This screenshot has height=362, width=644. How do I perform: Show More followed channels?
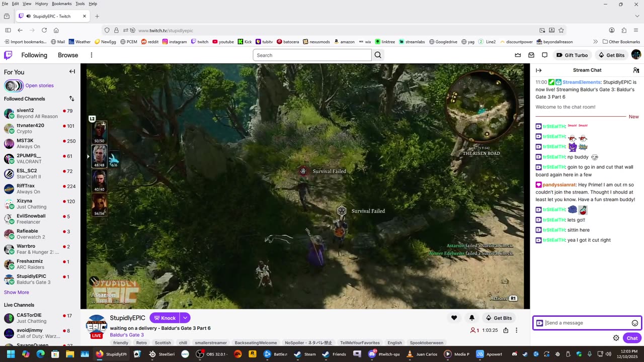[x=17, y=292]
